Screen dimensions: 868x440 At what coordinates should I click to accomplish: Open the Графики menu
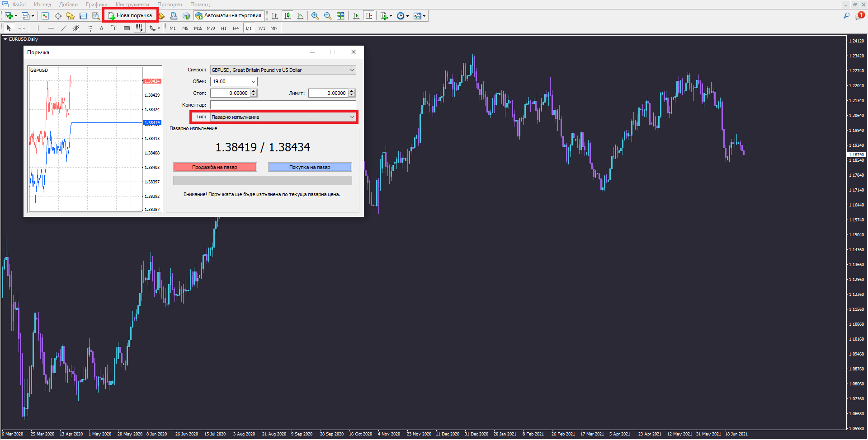point(97,5)
